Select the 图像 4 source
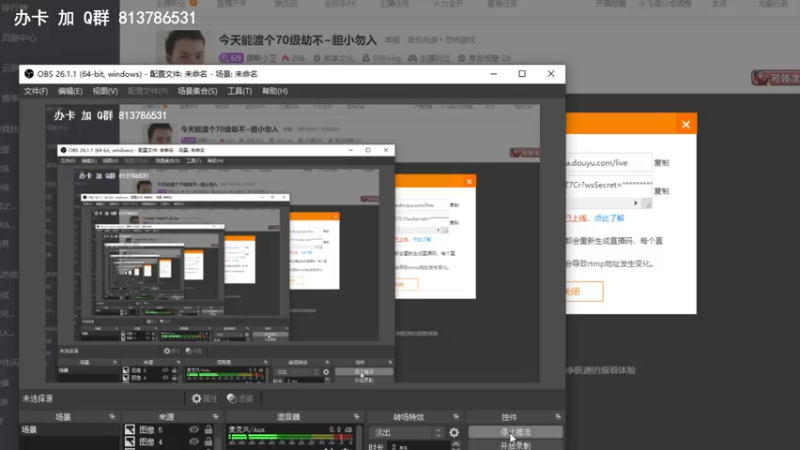Viewport: 800px width, 450px height. pos(151,442)
